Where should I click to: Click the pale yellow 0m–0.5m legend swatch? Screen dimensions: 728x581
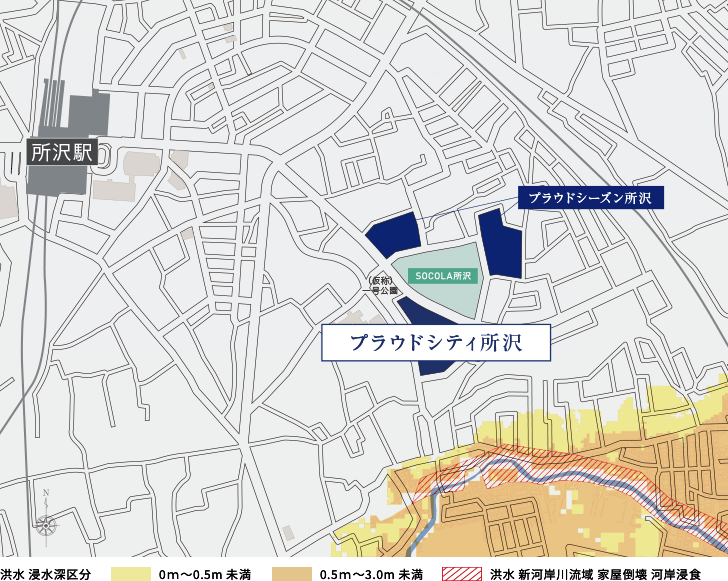coord(131,574)
